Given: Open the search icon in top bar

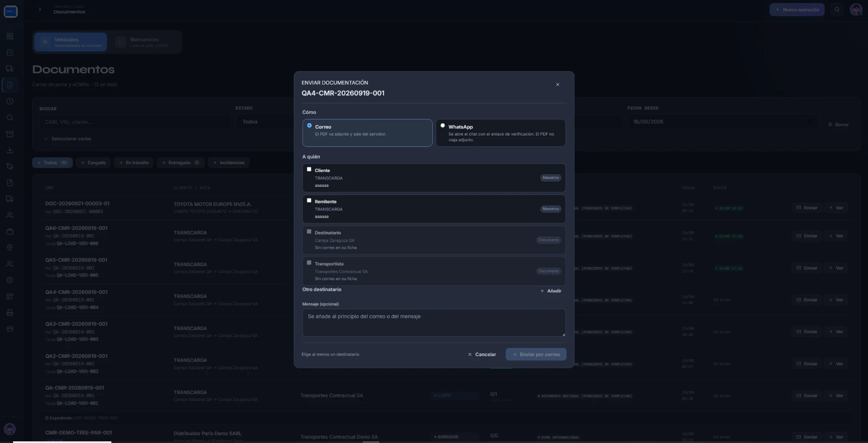Looking at the screenshot, I should click(x=837, y=10).
